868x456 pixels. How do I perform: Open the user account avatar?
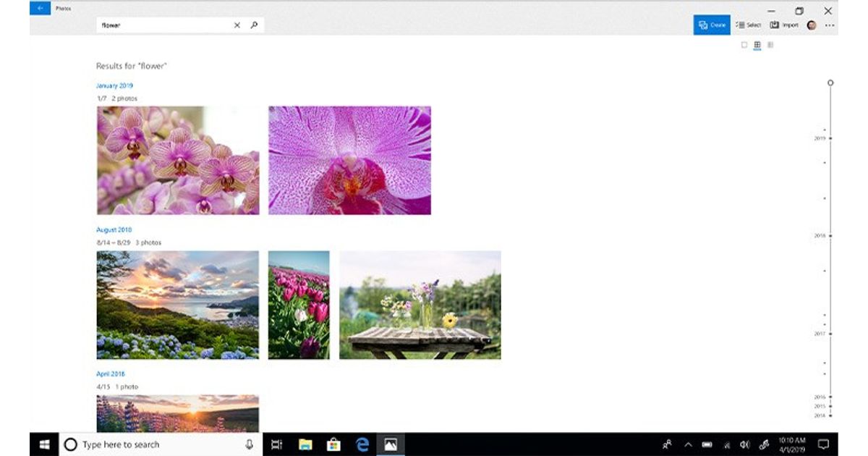click(812, 25)
